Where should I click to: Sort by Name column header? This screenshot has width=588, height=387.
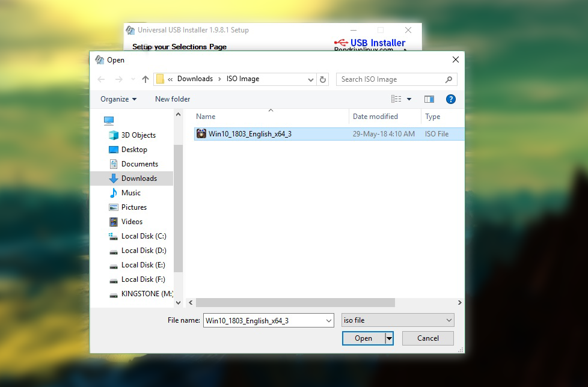(206, 117)
